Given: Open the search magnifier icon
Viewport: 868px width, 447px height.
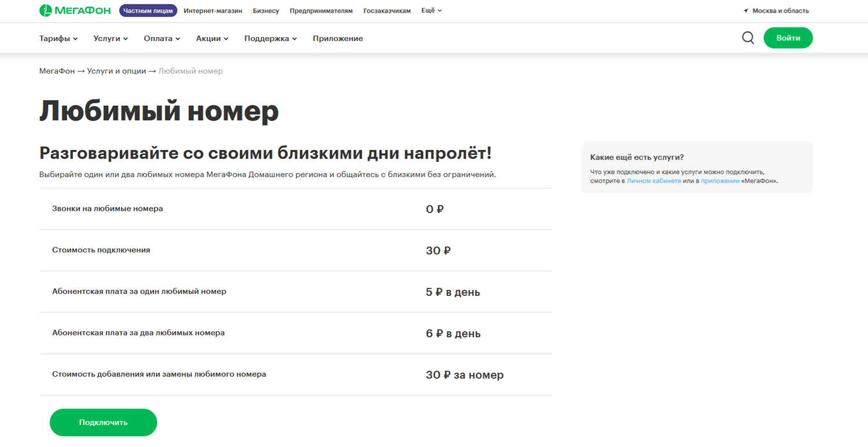Looking at the screenshot, I should coord(748,38).
